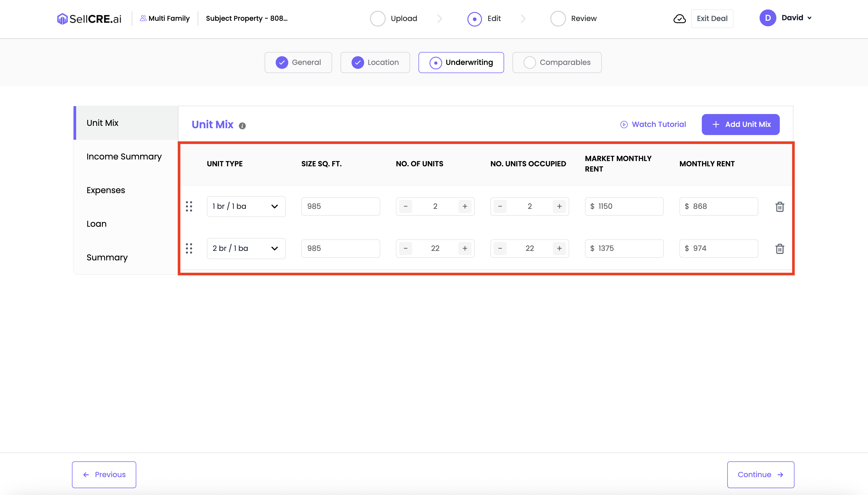Click the Unit Mix info icon
This screenshot has width=868, height=495.
click(x=242, y=126)
